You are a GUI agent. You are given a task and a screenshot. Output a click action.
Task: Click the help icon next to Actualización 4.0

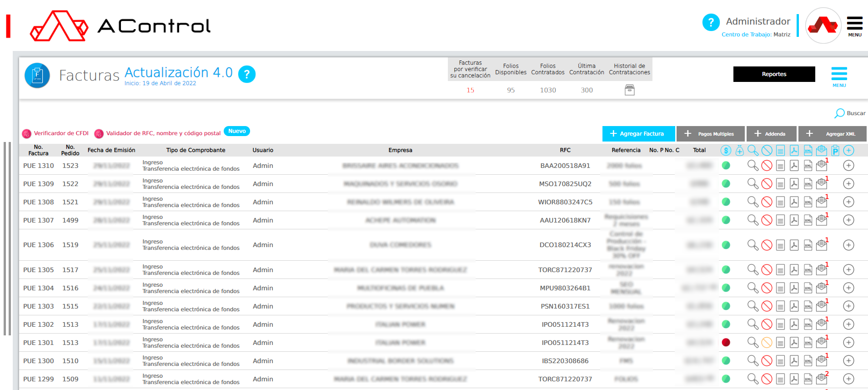tap(247, 74)
